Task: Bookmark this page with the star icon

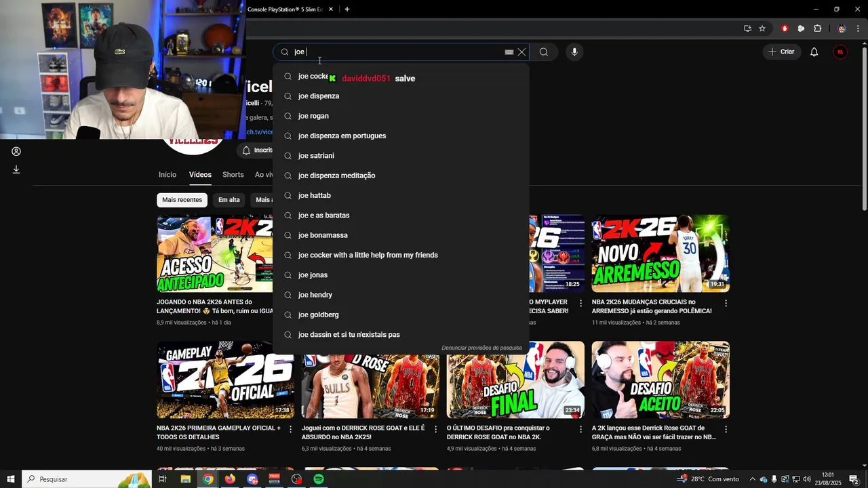Action: coord(762,28)
